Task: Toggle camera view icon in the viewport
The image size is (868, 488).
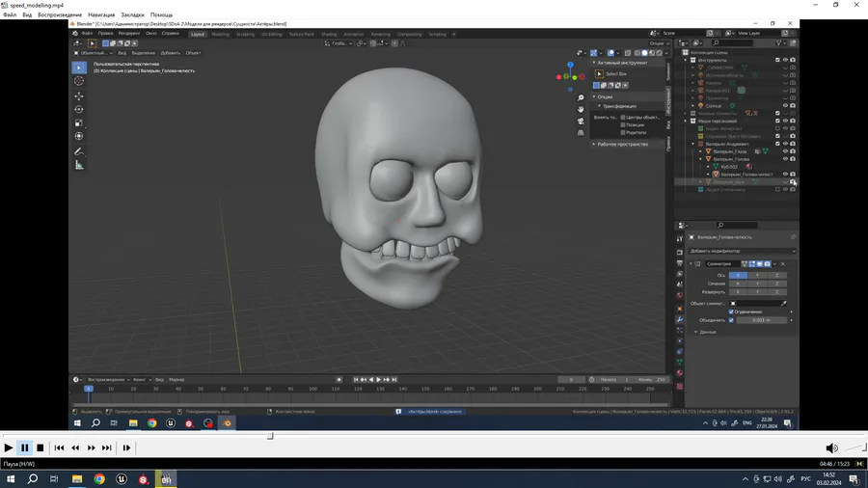Action: click(581, 121)
